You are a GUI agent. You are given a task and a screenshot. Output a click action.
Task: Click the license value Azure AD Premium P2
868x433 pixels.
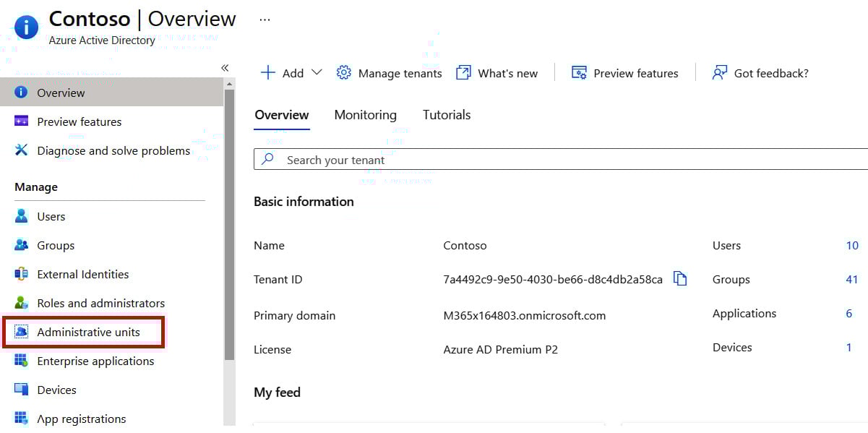[x=500, y=349]
